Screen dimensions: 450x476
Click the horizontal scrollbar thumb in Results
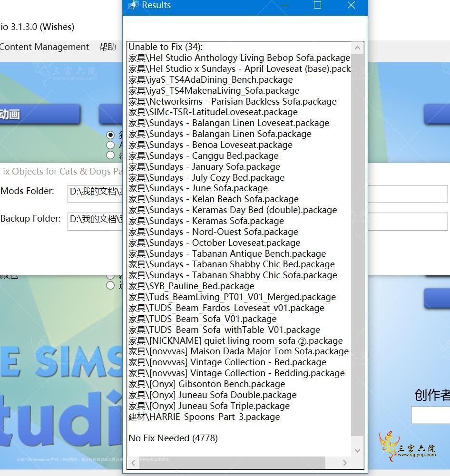[x=232, y=463]
